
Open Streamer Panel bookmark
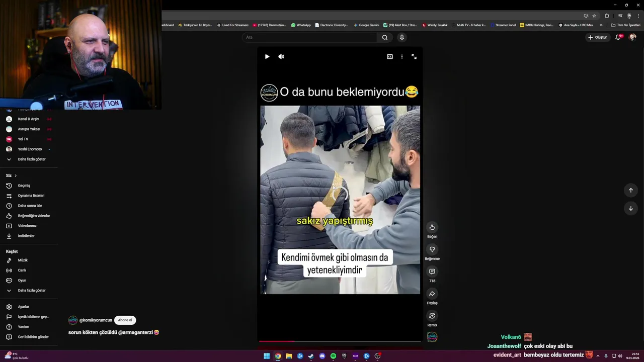503,25
